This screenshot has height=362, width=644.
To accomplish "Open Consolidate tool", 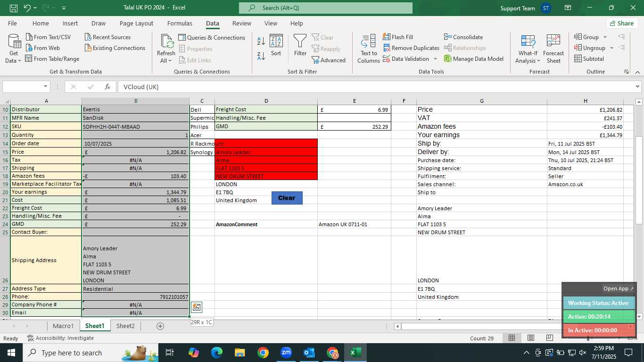I will (x=463, y=37).
